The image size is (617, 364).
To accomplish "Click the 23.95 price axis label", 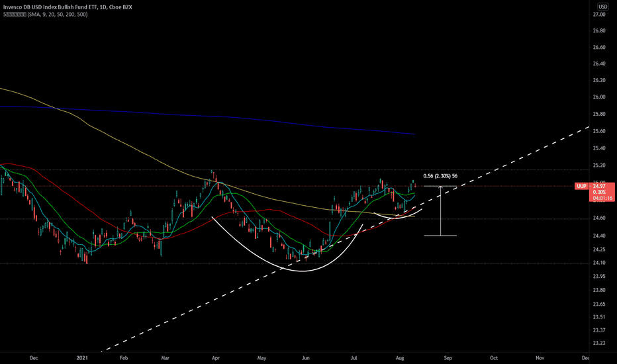I will (x=599, y=276).
